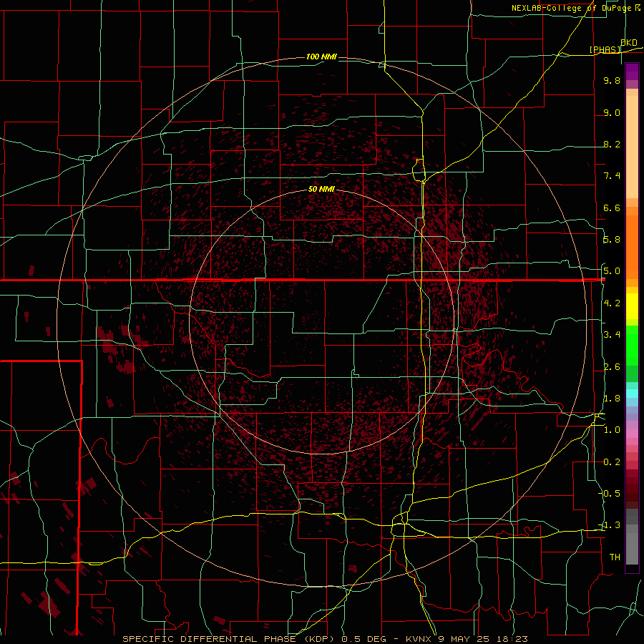Click the 100 NMI range ring label
Image resolution: width=644 pixels, height=644 pixels.
321,57
